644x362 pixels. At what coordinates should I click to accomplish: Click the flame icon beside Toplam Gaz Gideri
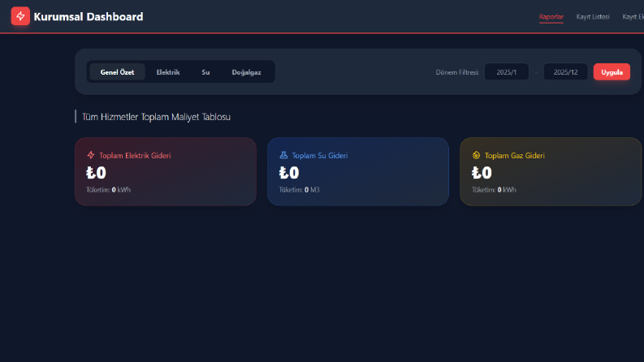click(476, 155)
